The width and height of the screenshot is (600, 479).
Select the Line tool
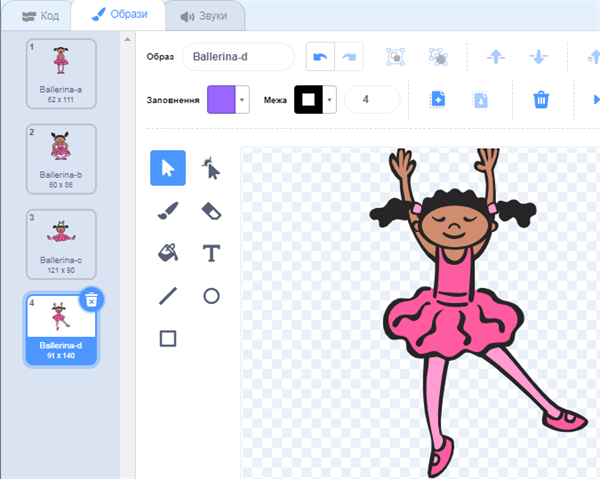(x=168, y=296)
